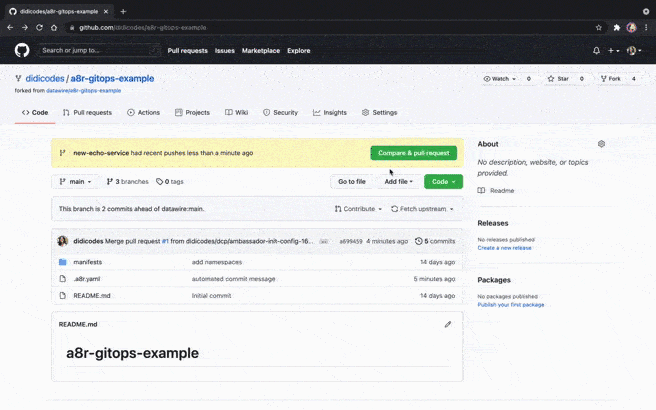
Task: Switch to the Insights tab
Action: [330, 113]
